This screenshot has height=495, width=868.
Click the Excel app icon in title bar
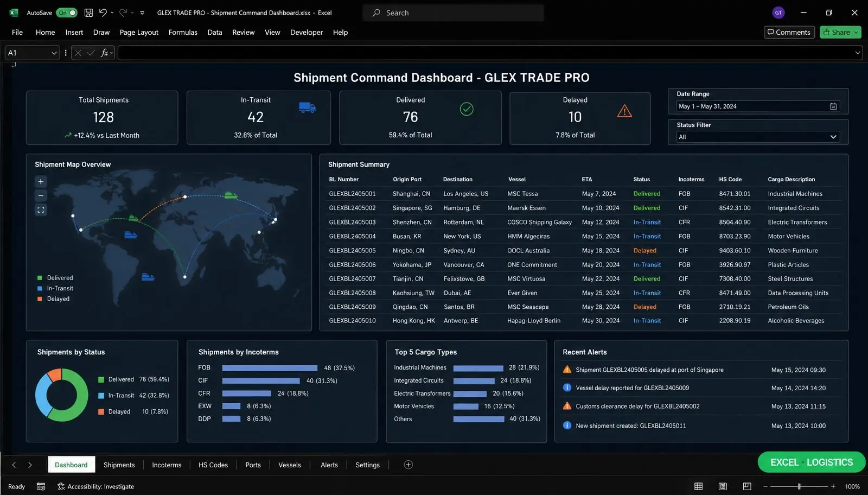point(14,12)
